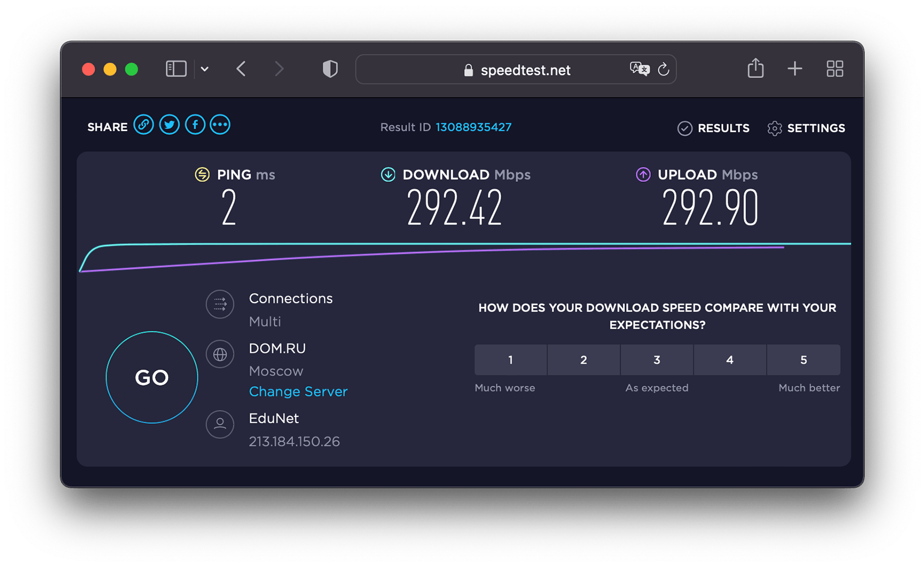Translate page via address bar icon

[639, 69]
